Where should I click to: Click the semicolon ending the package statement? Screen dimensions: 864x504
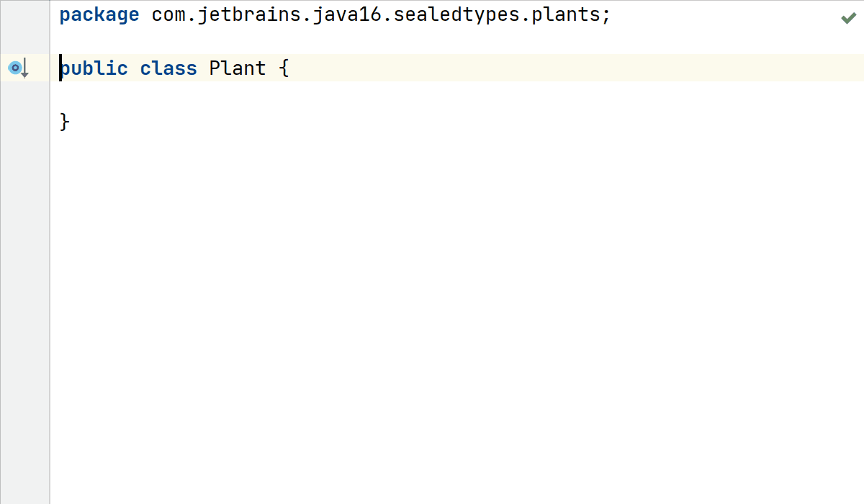click(606, 15)
